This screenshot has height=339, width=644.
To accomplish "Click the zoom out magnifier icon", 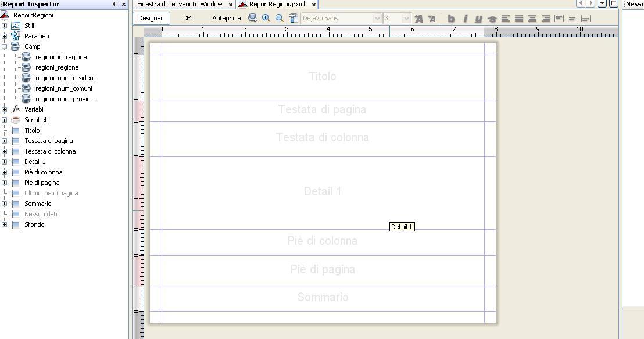I will pos(280,18).
